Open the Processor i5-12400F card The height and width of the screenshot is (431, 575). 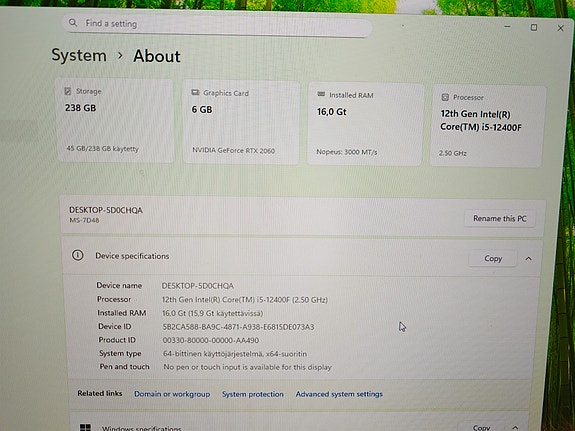487,126
